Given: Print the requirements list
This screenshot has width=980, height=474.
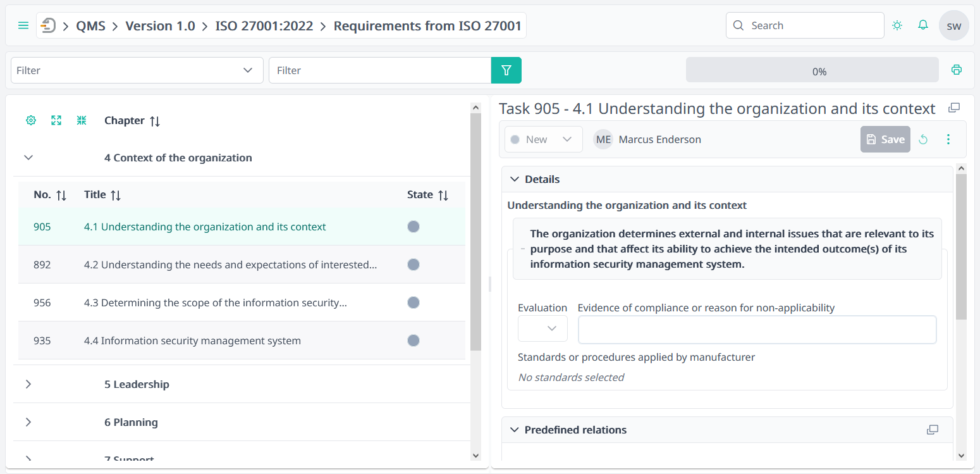Looking at the screenshot, I should point(956,70).
